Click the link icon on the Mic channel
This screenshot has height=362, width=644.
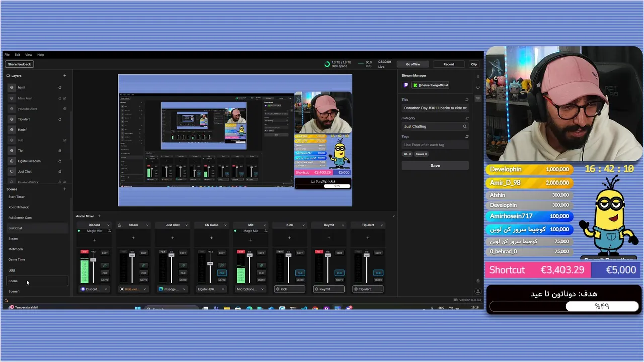[261, 265]
